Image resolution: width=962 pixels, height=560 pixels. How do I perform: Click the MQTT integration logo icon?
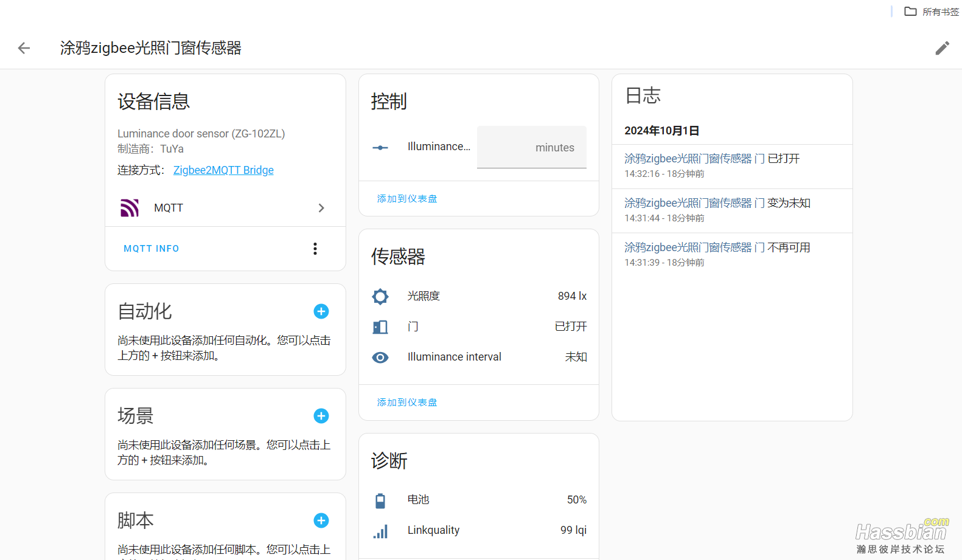click(130, 208)
